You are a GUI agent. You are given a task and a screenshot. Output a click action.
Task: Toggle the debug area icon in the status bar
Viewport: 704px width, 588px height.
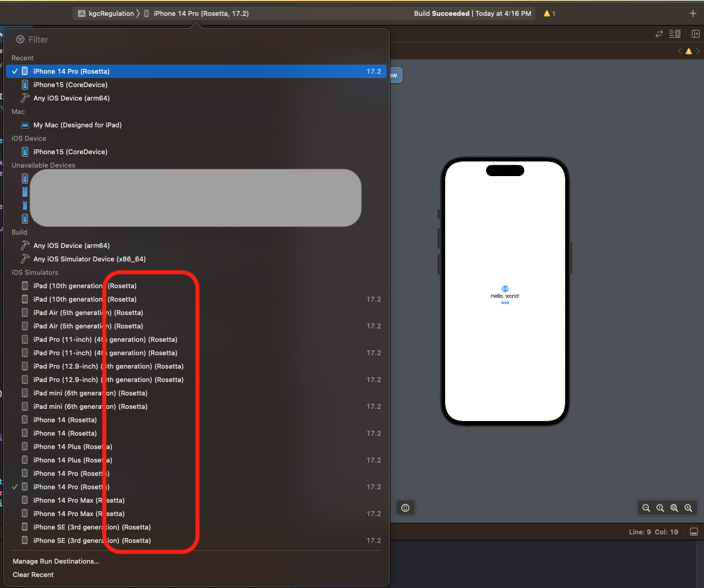click(x=694, y=532)
